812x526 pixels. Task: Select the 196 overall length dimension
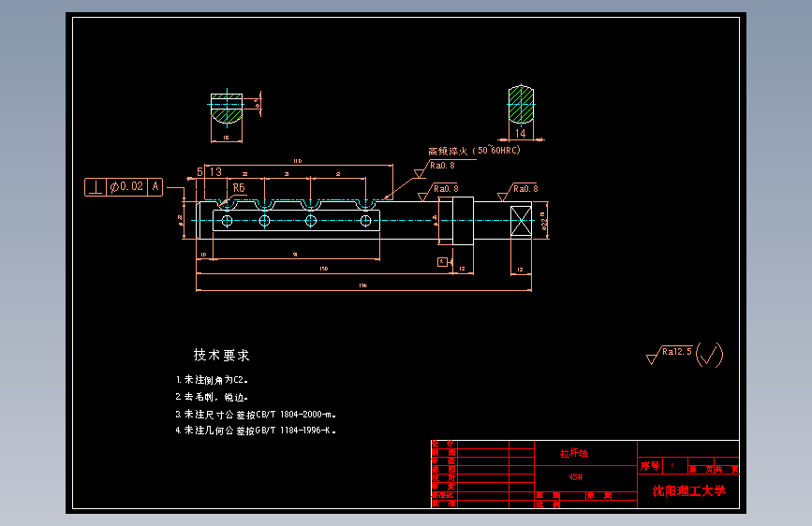click(x=363, y=285)
